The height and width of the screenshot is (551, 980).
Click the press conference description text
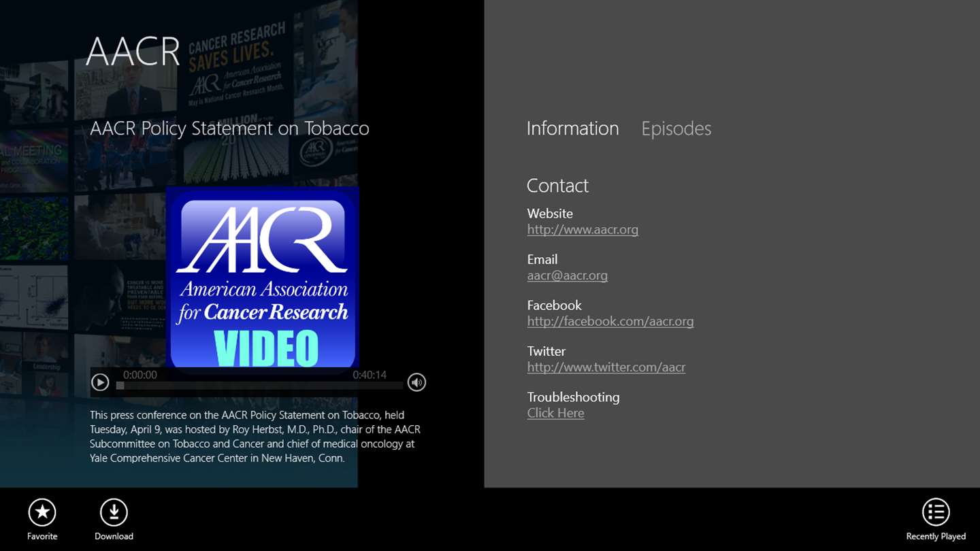(x=255, y=437)
